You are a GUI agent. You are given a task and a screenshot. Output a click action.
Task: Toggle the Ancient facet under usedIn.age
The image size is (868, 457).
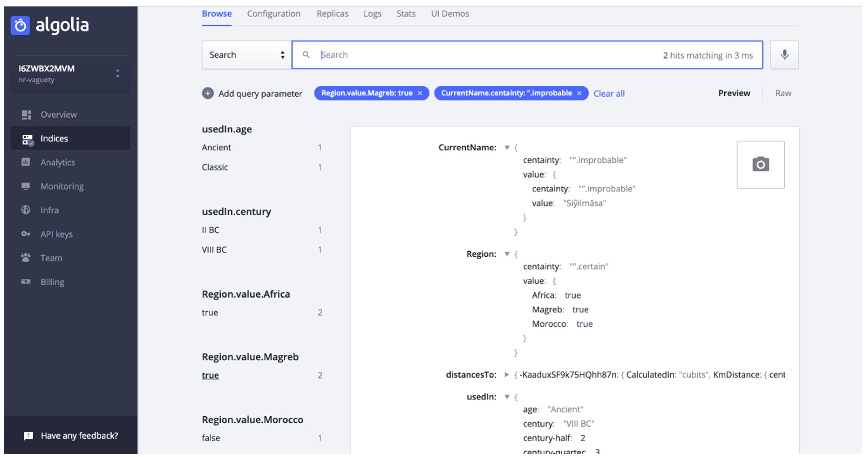[216, 148]
